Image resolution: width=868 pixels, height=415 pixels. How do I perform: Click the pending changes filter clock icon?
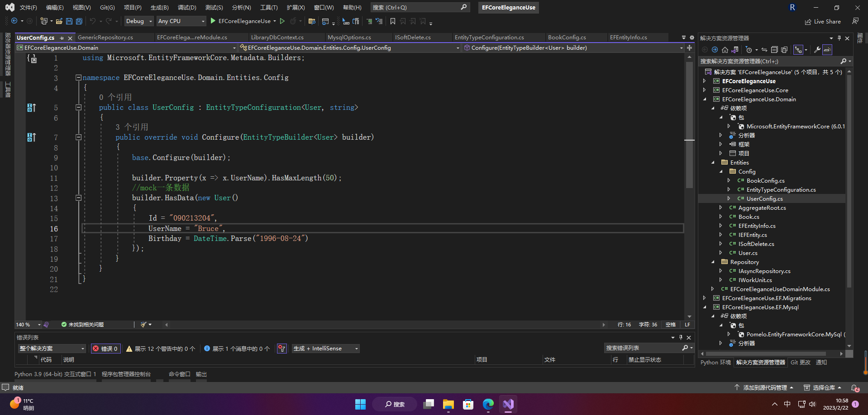pos(749,50)
